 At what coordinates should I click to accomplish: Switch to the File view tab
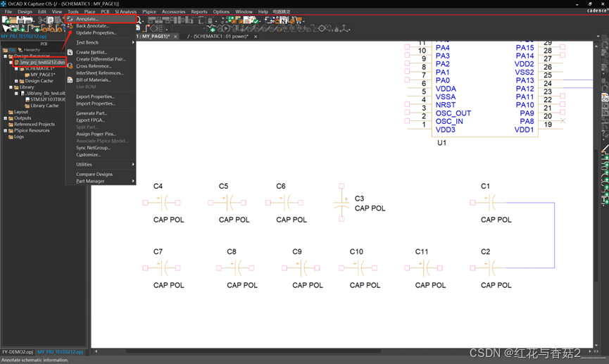pos(10,50)
